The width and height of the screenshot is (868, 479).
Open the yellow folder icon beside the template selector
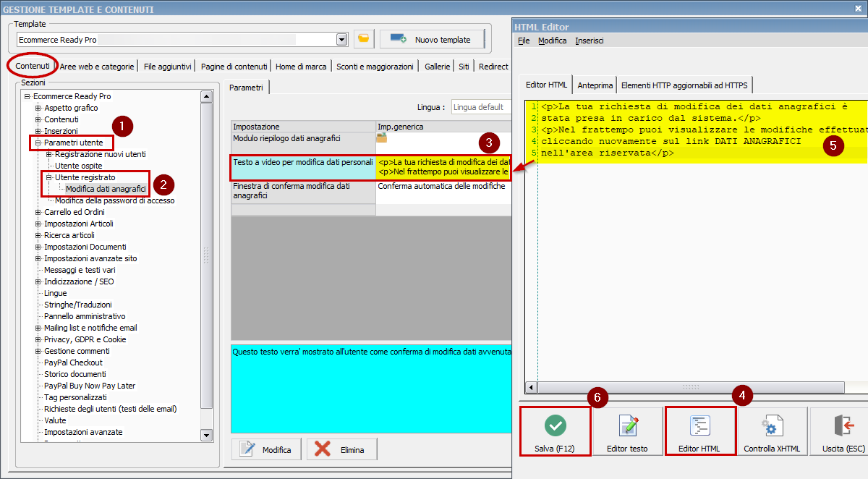click(363, 39)
